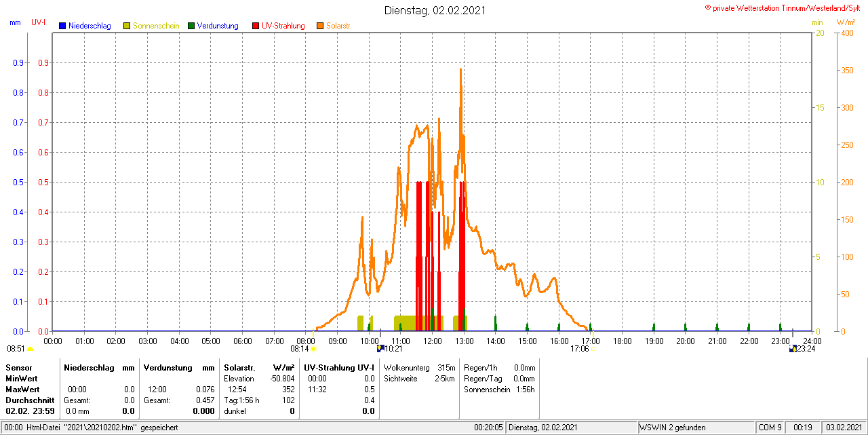
Task: Click the Regen/1h 0.0mm entry
Action: pos(499,367)
